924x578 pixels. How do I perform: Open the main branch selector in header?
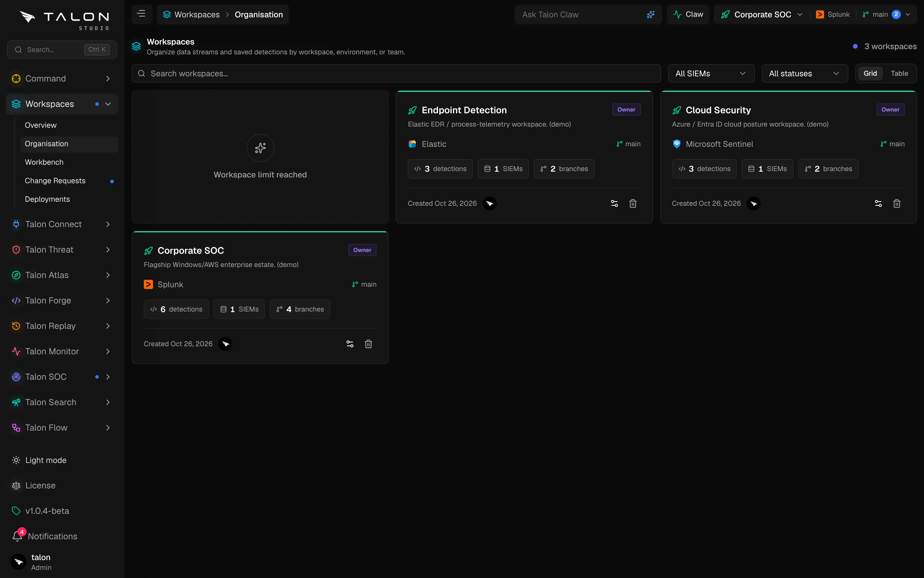click(886, 14)
